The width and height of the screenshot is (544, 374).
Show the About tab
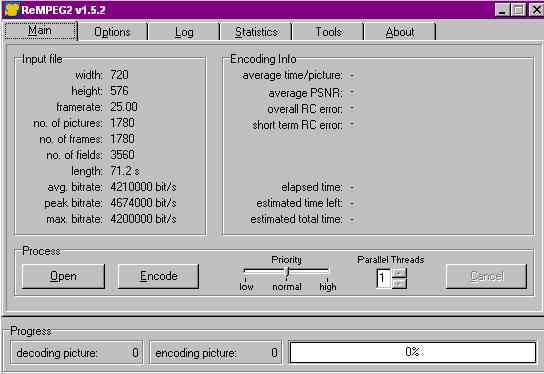[x=400, y=32]
